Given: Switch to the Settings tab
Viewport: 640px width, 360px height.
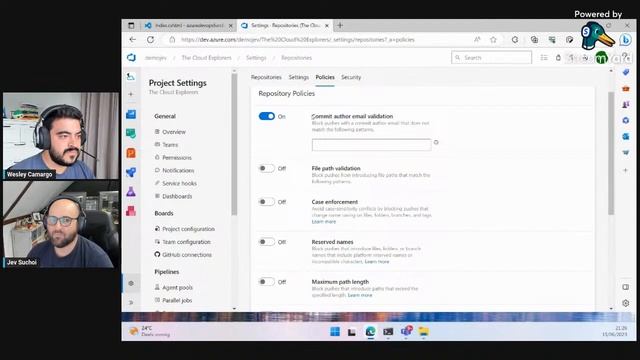Looking at the screenshot, I should point(298,77).
